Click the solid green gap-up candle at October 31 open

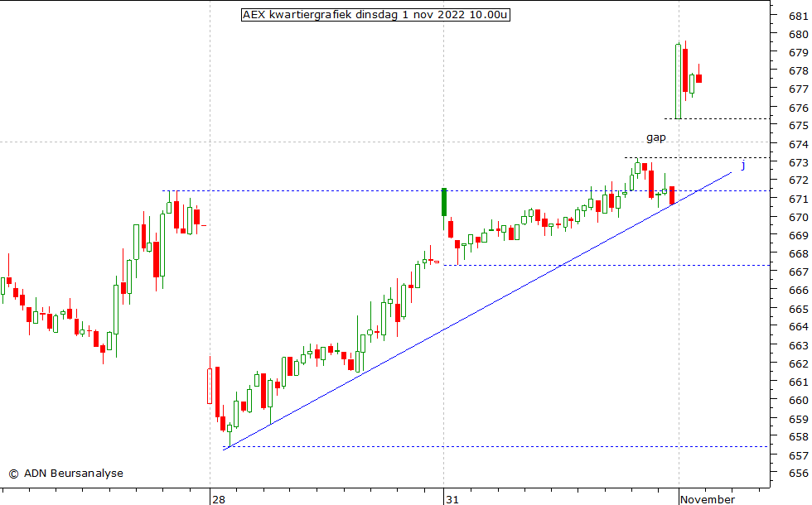click(x=444, y=202)
